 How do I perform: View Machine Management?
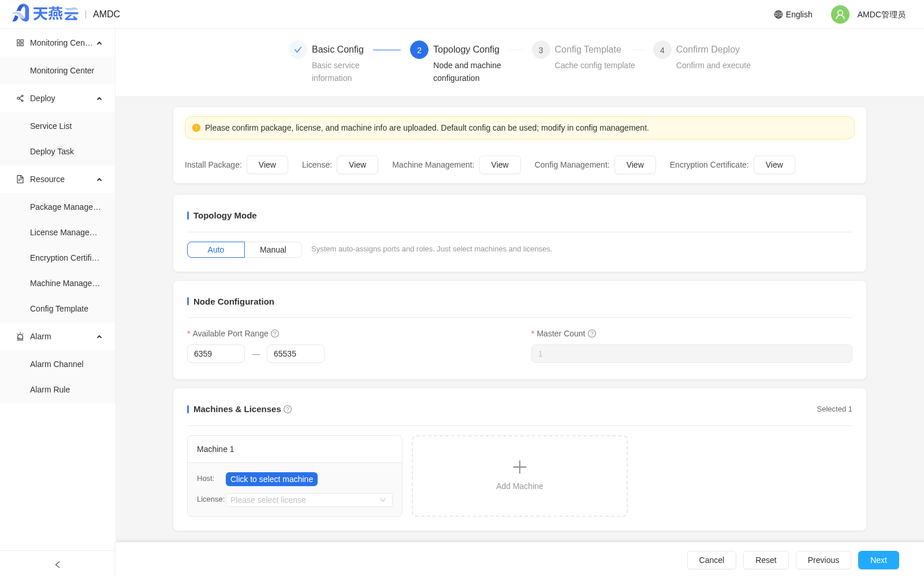coord(500,165)
